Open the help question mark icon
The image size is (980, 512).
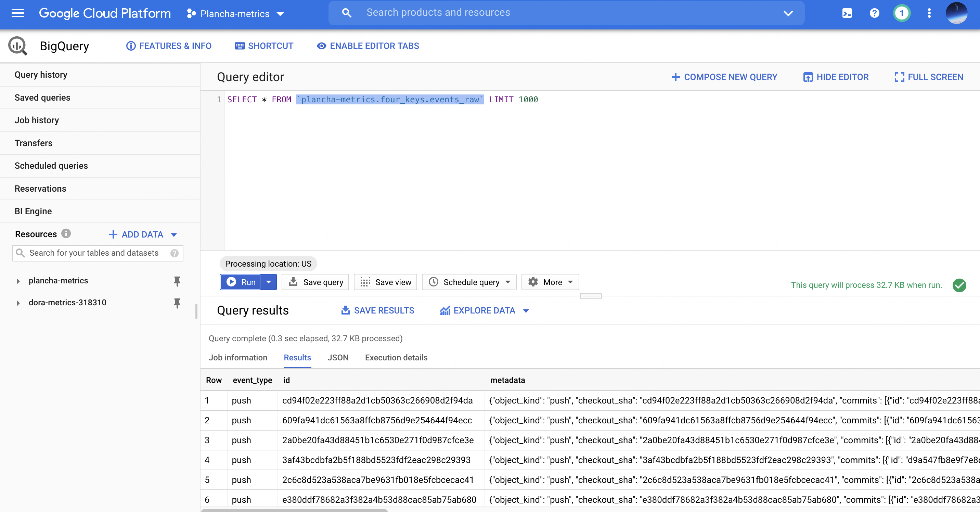pos(874,13)
